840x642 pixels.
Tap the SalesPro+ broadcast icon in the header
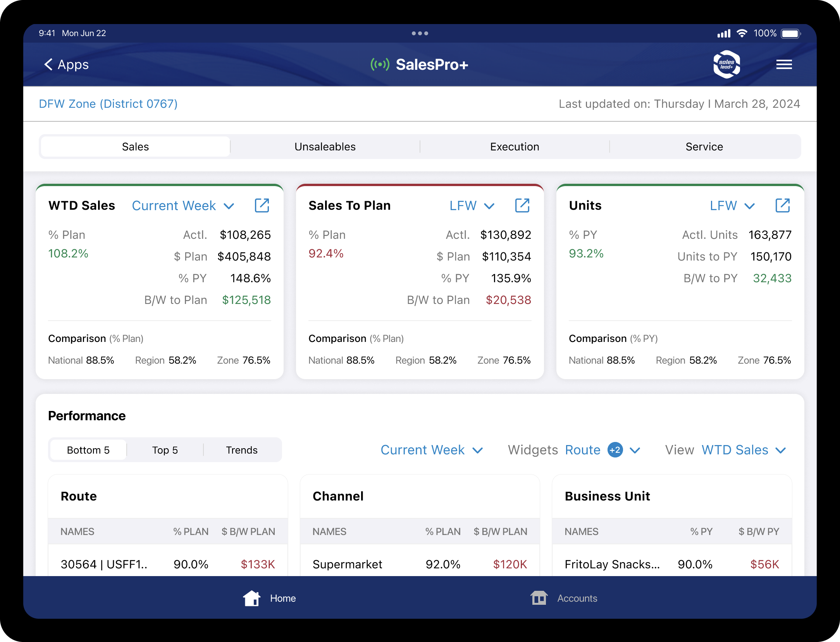coord(379,64)
